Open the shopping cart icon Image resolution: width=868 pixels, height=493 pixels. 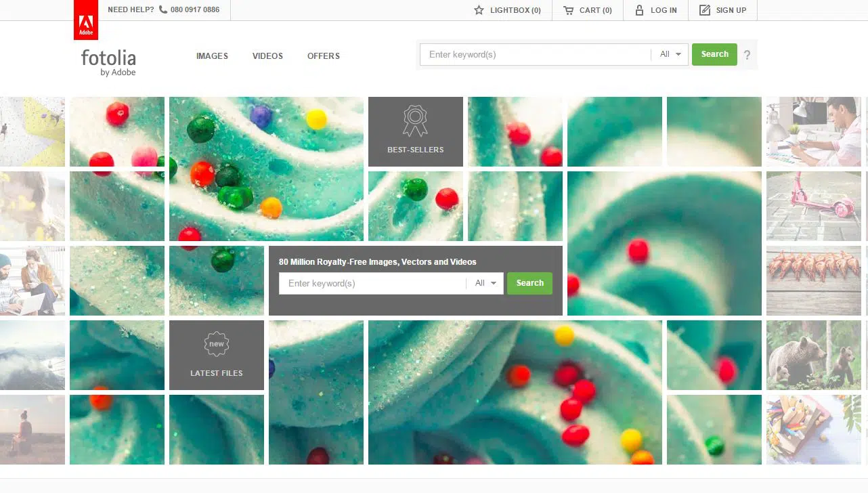tap(568, 10)
